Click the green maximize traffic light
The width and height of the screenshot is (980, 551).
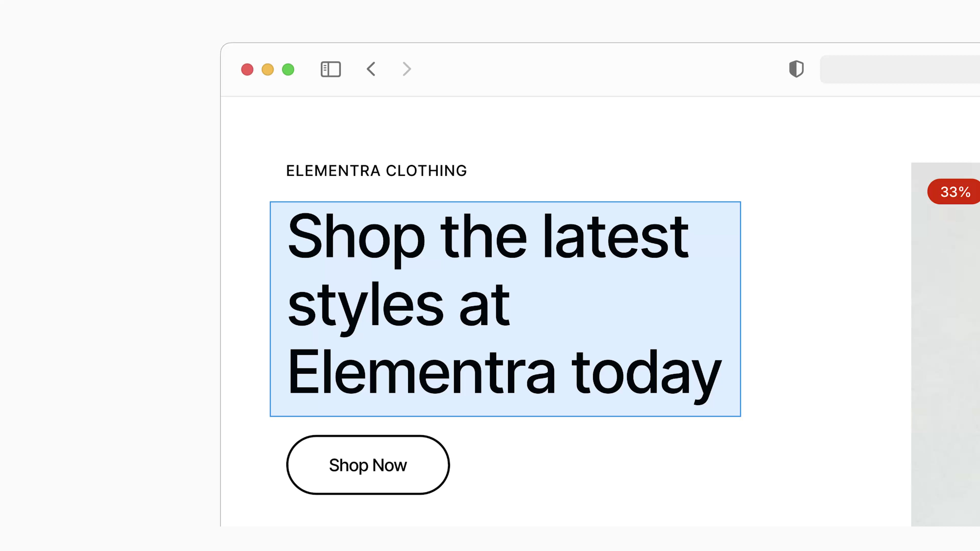[x=288, y=69]
